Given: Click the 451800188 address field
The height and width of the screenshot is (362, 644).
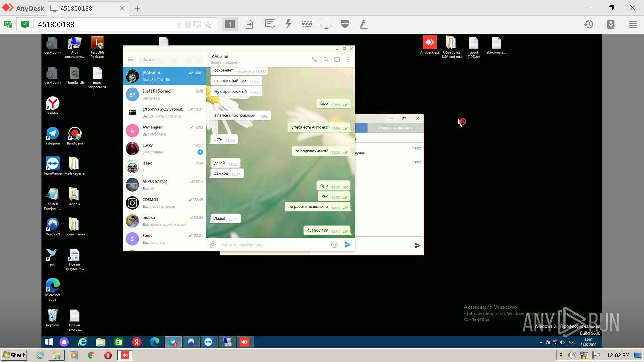Looking at the screenshot, I should 106,24.
